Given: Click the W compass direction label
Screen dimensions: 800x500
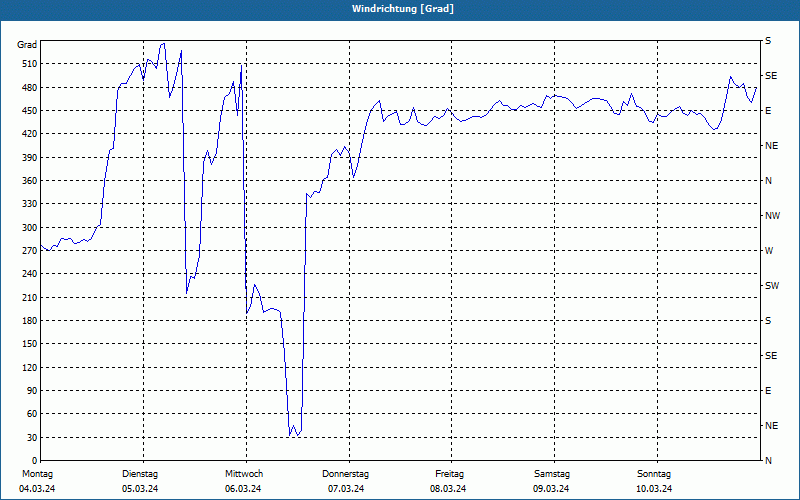Looking at the screenshot, I should 769,251.
